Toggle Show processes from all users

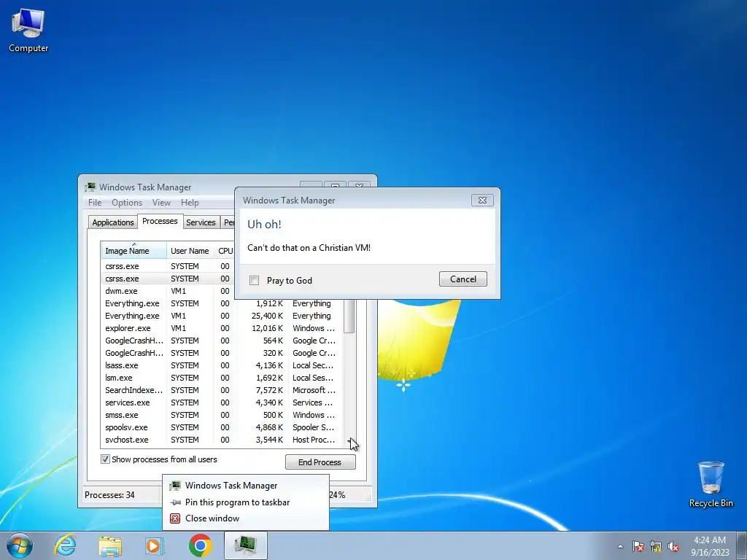coord(105,459)
